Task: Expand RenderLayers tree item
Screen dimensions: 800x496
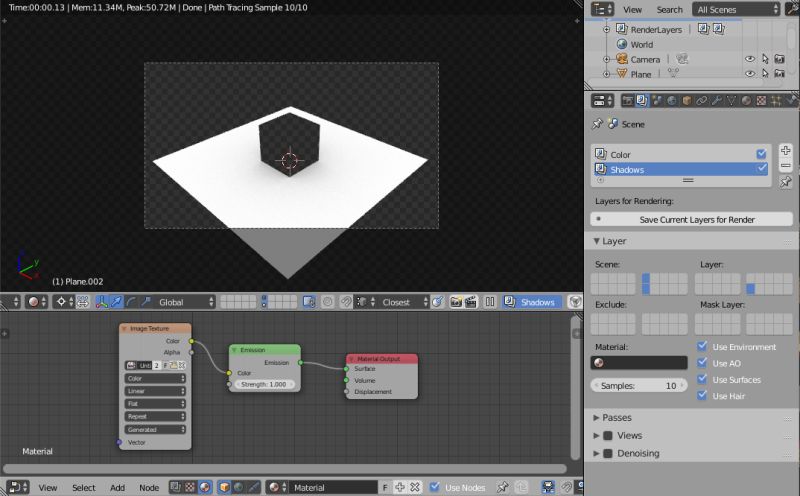Action: pos(607,30)
